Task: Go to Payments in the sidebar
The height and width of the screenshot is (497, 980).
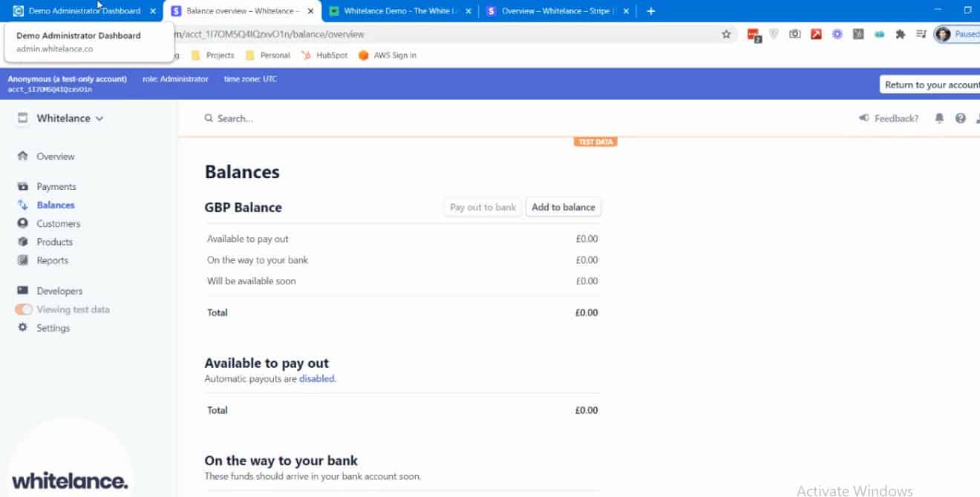Action: [x=56, y=187]
